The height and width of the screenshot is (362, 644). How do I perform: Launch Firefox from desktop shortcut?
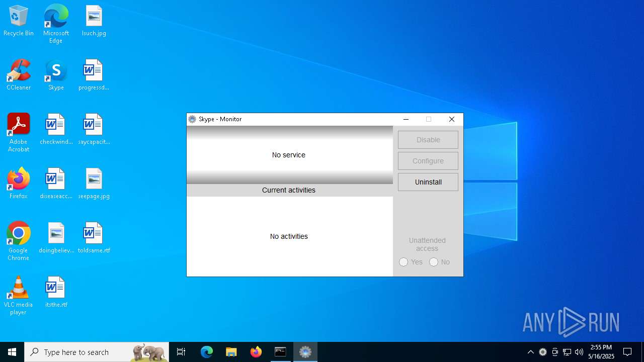pyautogui.click(x=19, y=184)
